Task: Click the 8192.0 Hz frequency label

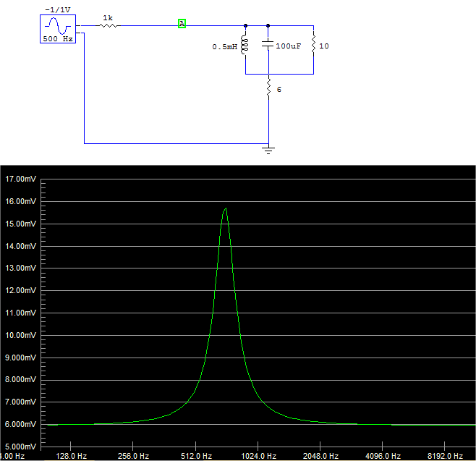Action: pyautogui.click(x=446, y=456)
